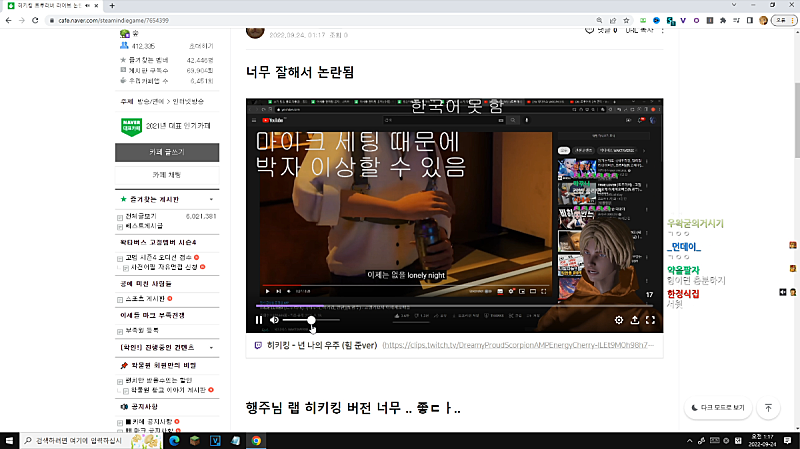Click the Windows taskbar search box
This screenshot has height=449, width=800.
[x=91, y=440]
